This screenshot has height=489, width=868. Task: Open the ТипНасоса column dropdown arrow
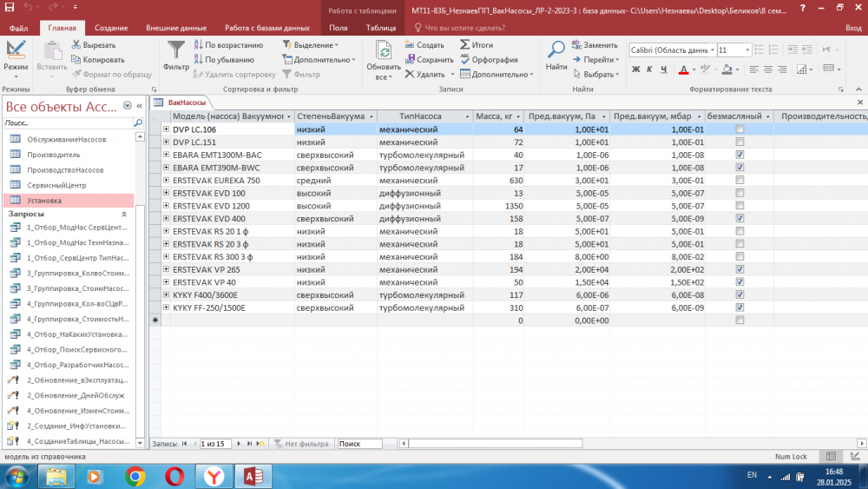click(x=466, y=116)
